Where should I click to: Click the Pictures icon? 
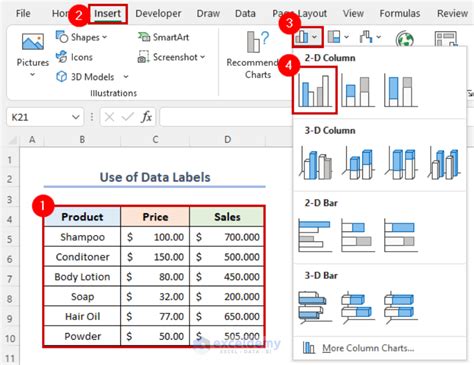[x=33, y=43]
